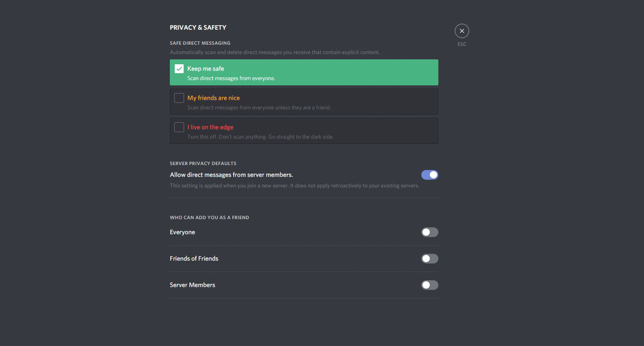Click the Who Can Add You As A Friend header
This screenshot has height=346, width=644.
(x=209, y=217)
